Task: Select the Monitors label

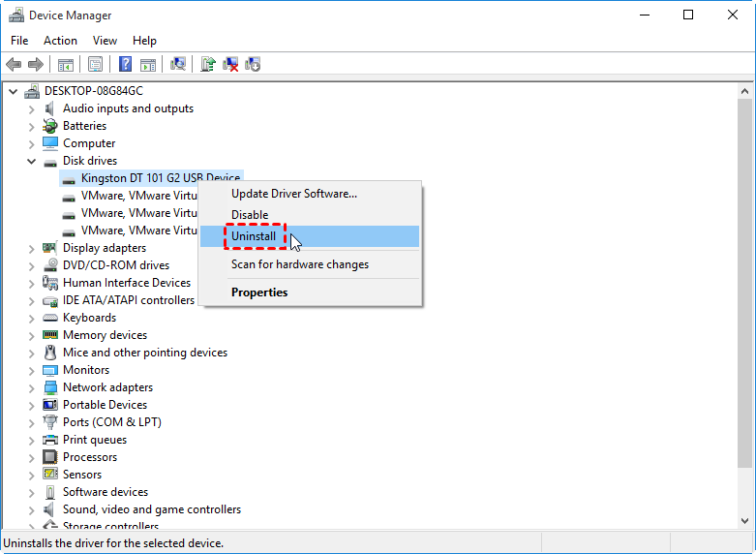Action: coord(86,370)
